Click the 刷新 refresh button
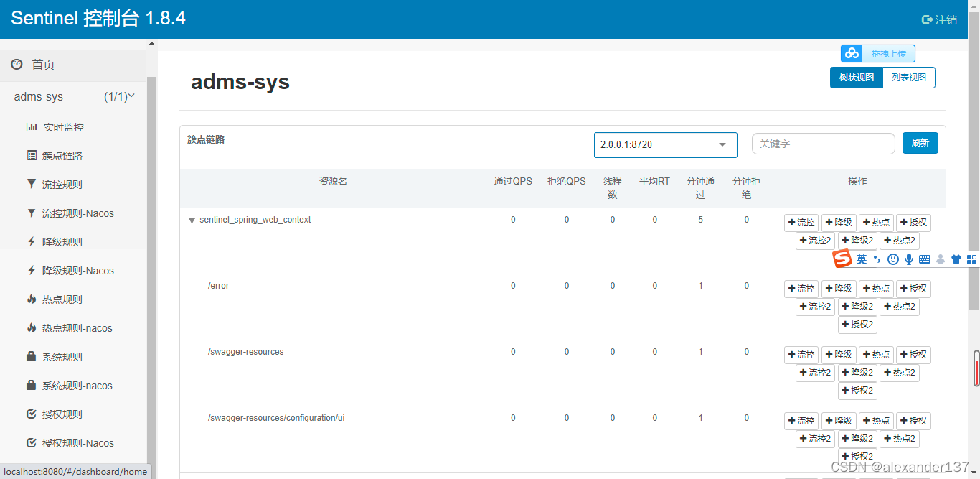The height and width of the screenshot is (479, 980). coord(920,143)
